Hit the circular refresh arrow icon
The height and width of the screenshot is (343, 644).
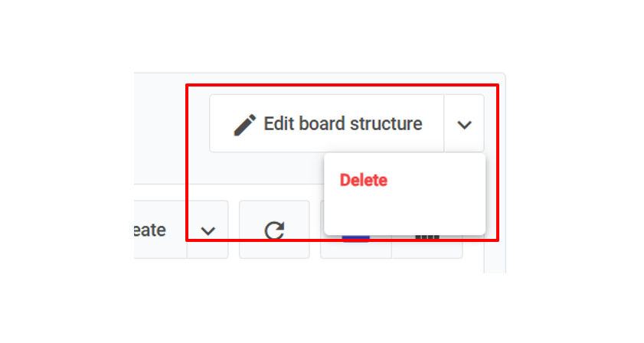[x=274, y=230]
